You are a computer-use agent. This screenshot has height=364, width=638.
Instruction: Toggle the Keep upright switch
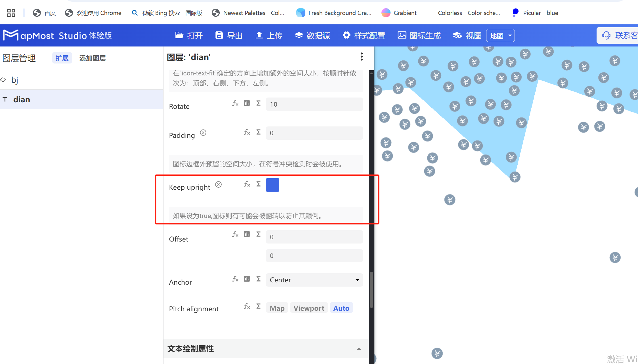[272, 185]
